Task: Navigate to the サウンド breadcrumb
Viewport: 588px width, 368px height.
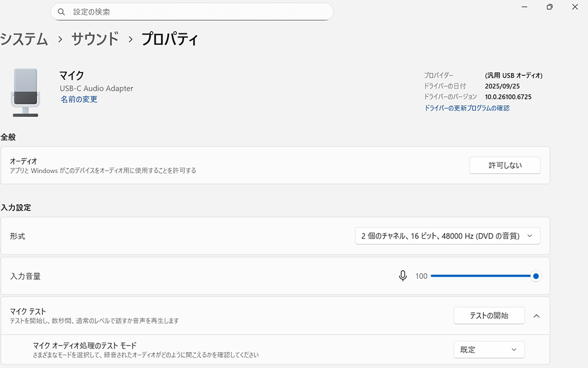Action: tap(95, 40)
